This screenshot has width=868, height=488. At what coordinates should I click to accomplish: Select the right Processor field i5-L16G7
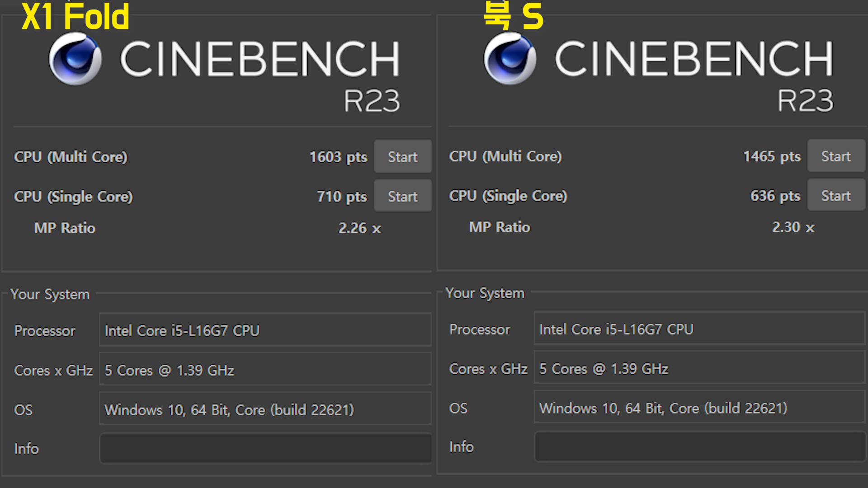pyautogui.click(x=699, y=329)
